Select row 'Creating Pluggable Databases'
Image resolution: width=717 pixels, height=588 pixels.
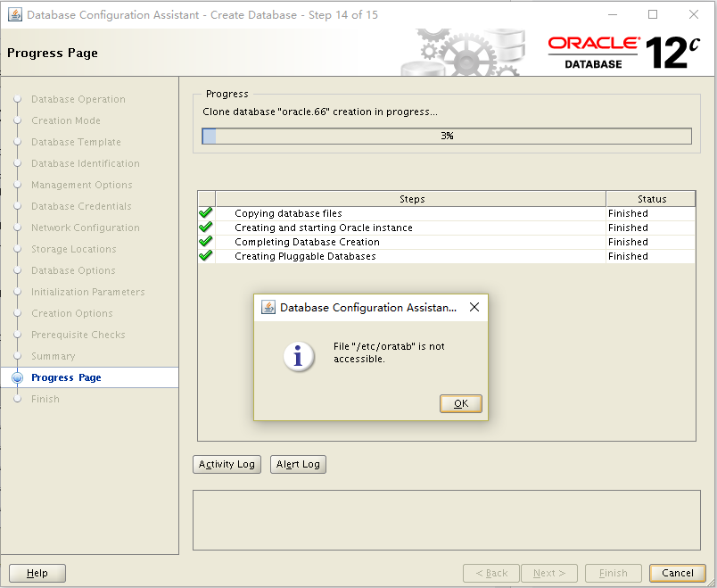447,256
